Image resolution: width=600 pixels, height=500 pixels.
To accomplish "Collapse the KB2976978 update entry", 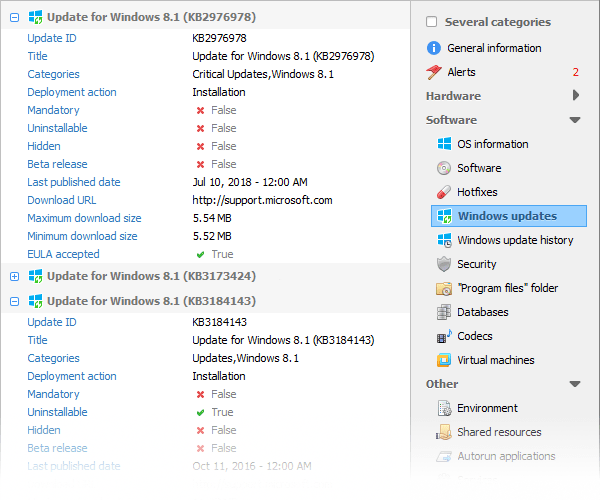I will tap(14, 18).
